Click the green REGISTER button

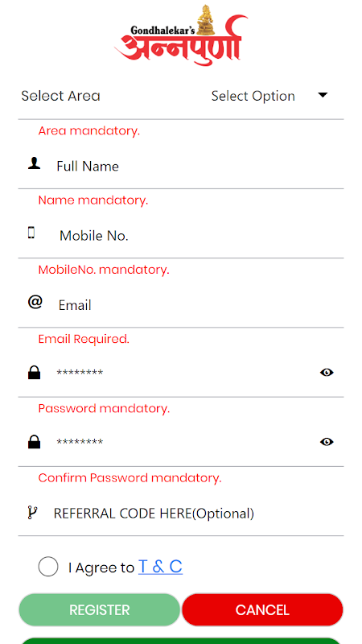tap(99, 609)
